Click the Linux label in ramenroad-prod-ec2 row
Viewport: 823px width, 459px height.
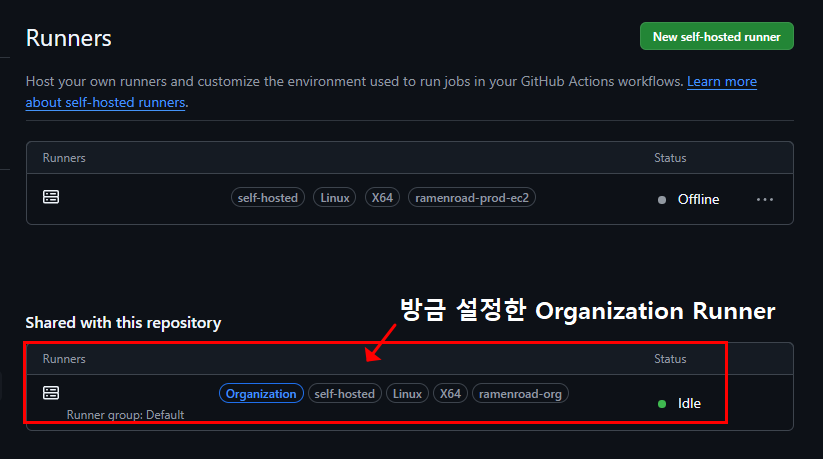coord(335,197)
